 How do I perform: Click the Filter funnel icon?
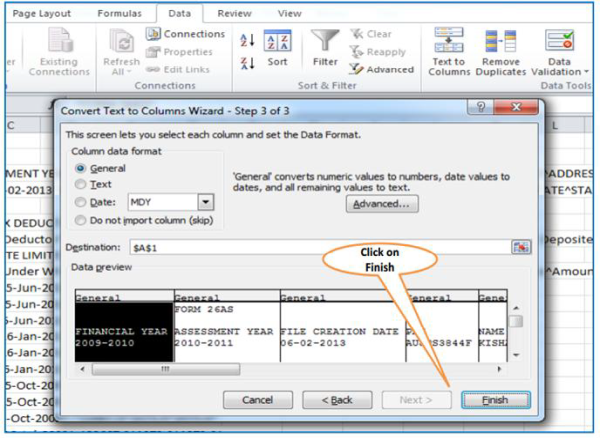324,41
